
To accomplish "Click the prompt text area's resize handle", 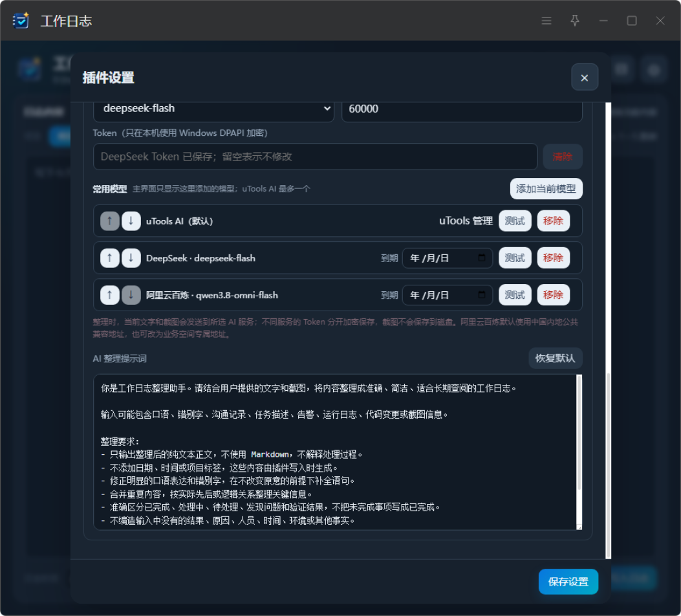I will pos(579,527).
